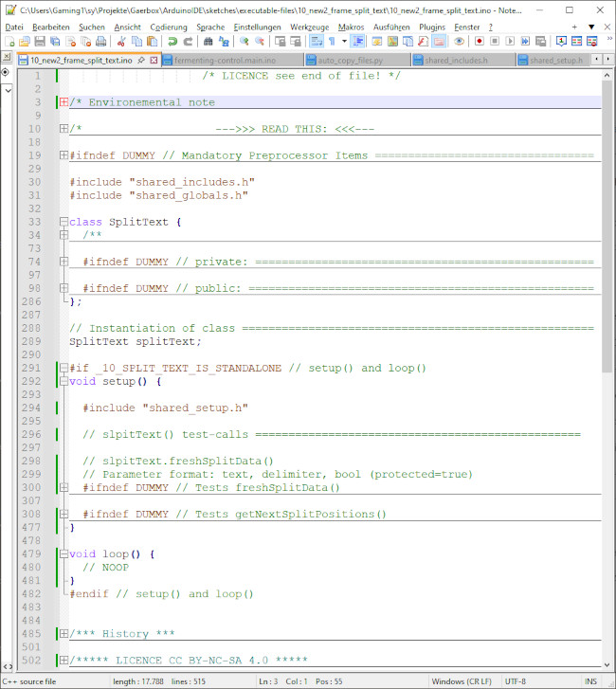Viewport: 616px width, 689px height.
Task: Toggle synchronize horizontal scrolling icon
Action: pos(296,42)
